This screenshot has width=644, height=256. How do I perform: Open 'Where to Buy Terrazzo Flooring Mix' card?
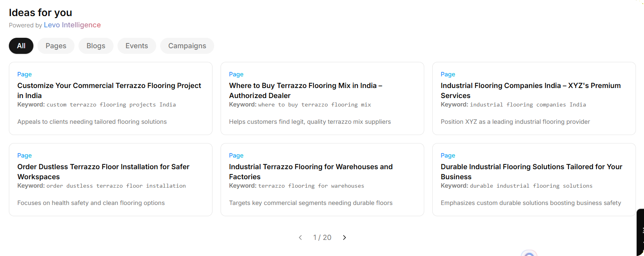(x=305, y=90)
